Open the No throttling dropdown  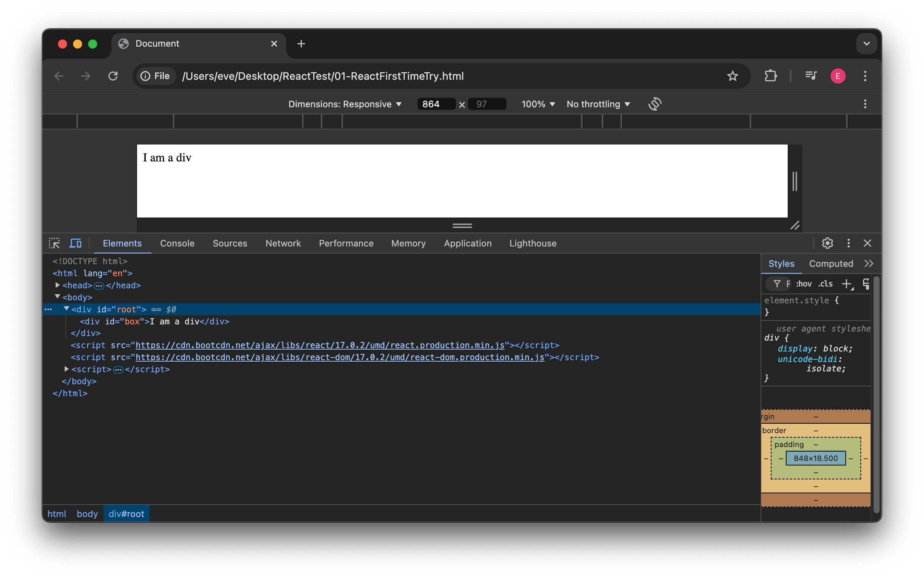(x=598, y=103)
